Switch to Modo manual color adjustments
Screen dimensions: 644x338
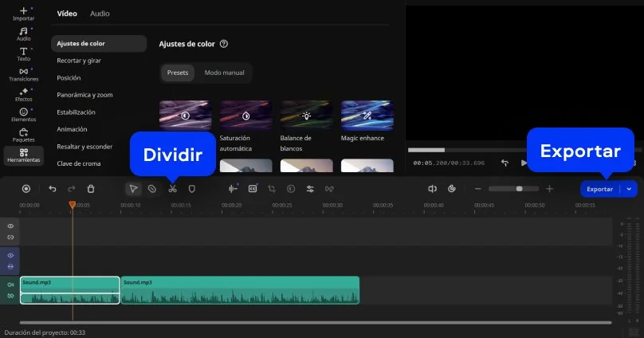pos(224,73)
